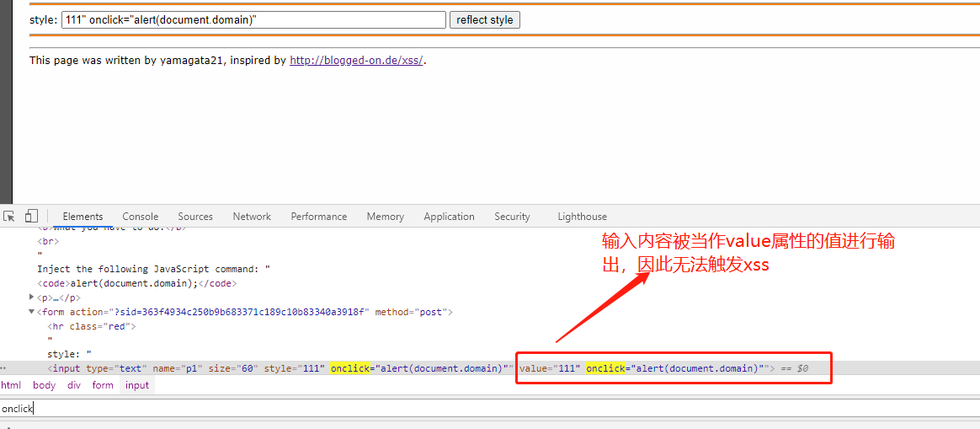Switch to the Application tab
The height and width of the screenshot is (429, 980).
(449, 217)
